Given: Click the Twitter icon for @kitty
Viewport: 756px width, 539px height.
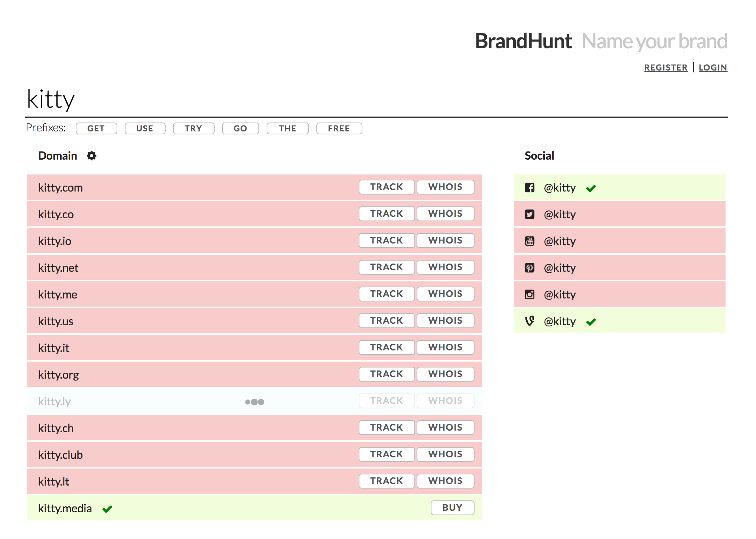Looking at the screenshot, I should pyautogui.click(x=529, y=215).
